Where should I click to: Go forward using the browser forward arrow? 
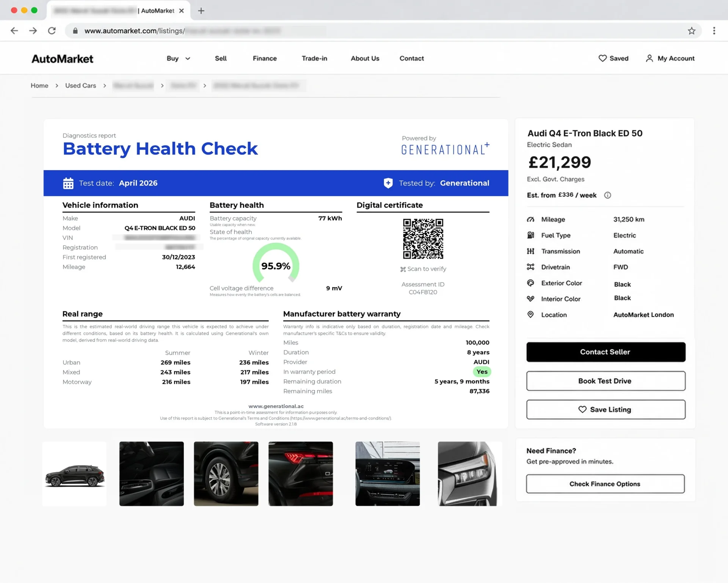[33, 31]
